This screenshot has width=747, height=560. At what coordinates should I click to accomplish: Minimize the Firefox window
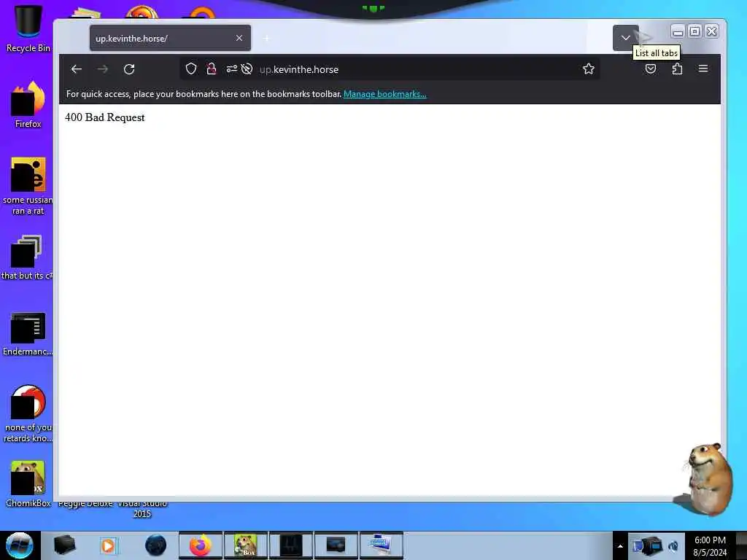(x=678, y=31)
